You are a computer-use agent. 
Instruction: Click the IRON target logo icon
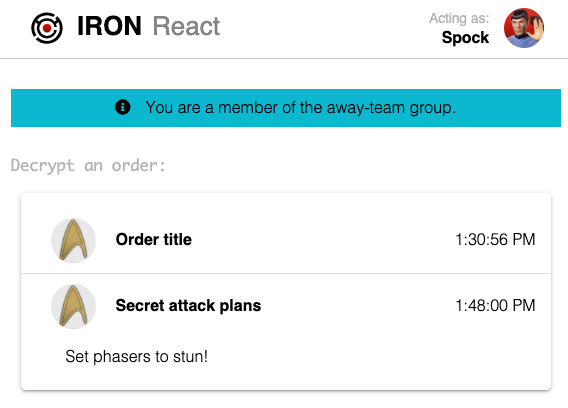pyautogui.click(x=47, y=28)
